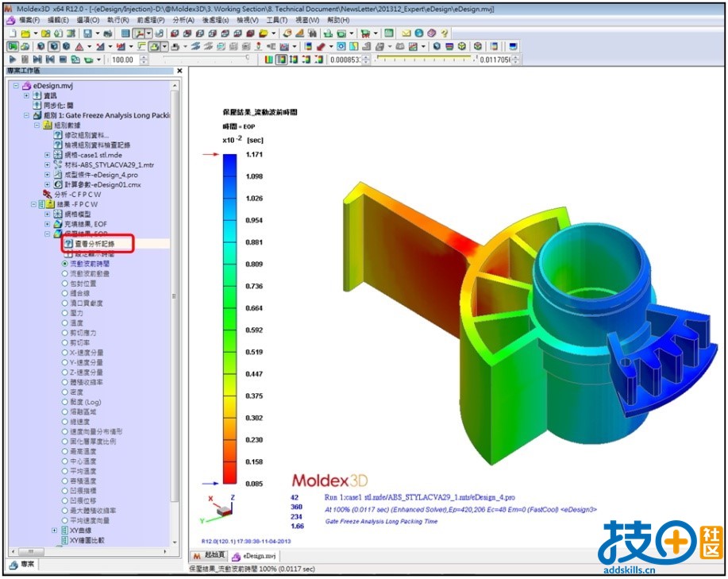Screen dimensions: 728x579
Task: Click the animation frame slider track
Action: tap(206, 58)
